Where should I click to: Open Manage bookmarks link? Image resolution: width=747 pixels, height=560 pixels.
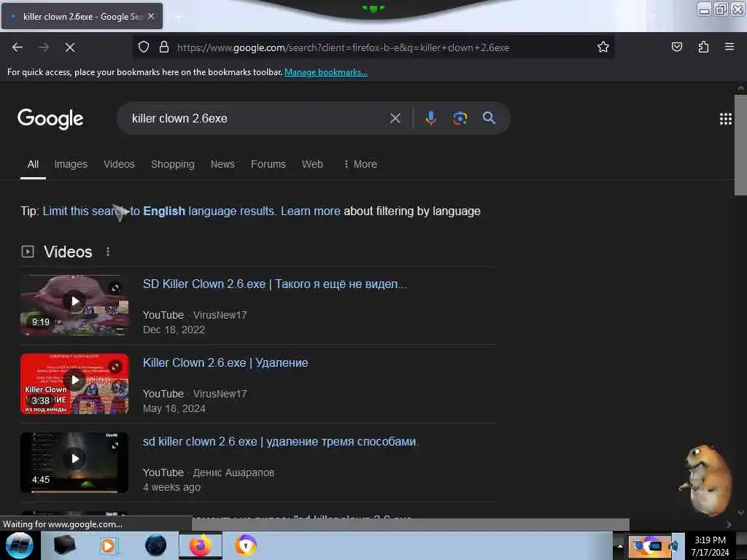click(x=326, y=72)
